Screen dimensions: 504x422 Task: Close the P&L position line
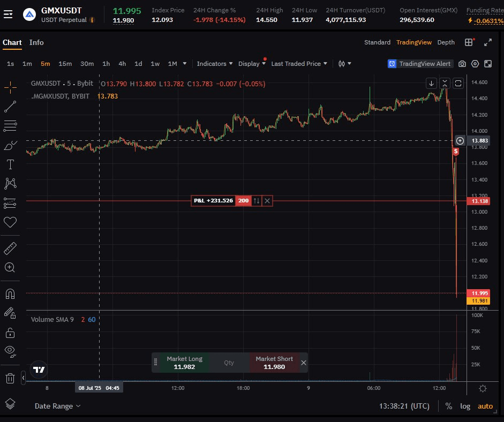(267, 201)
